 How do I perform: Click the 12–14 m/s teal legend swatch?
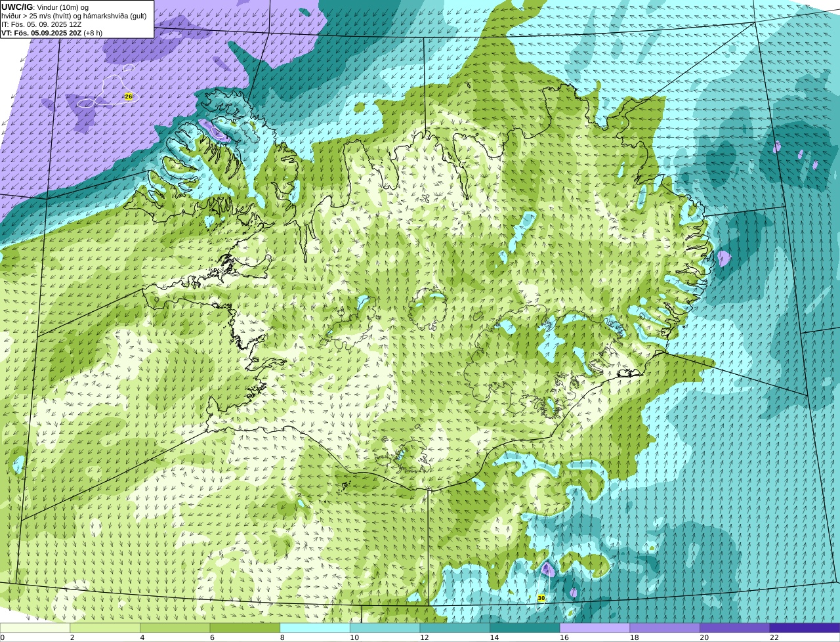coord(455,628)
